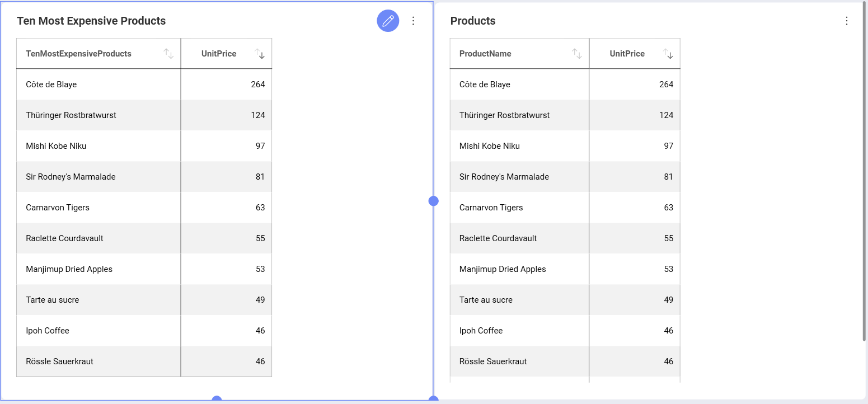
Task: Select Côte de Blaye in left table
Action: [x=51, y=84]
